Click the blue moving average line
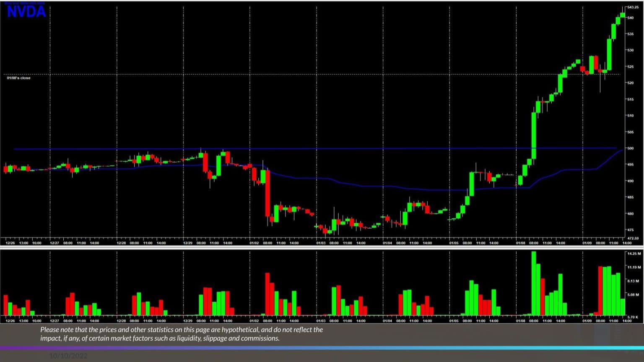 [377, 186]
